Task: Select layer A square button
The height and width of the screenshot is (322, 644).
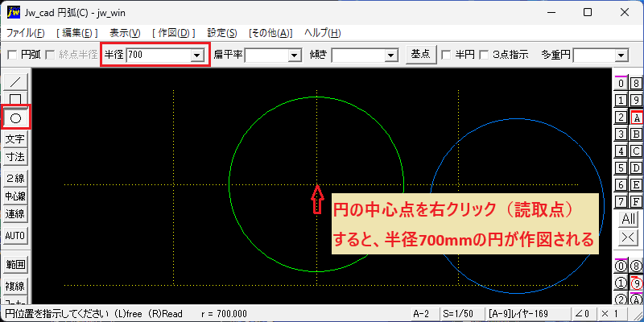Action: [x=636, y=118]
